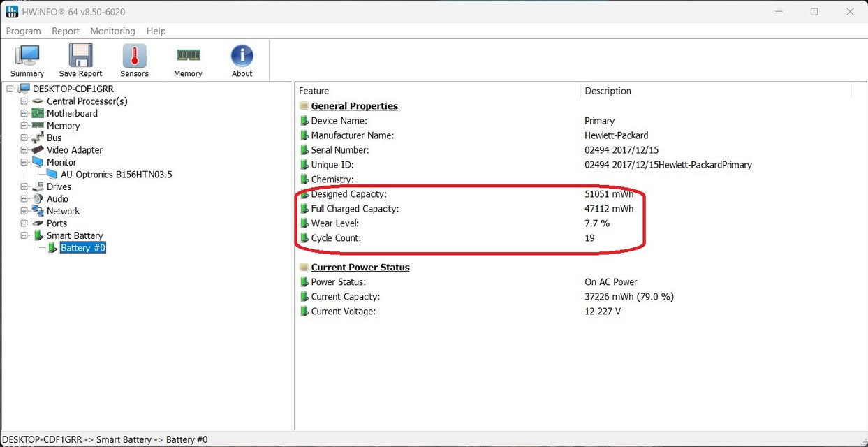Click the Central Processor(s) chip icon
This screenshot has height=447, width=868.
tap(38, 101)
